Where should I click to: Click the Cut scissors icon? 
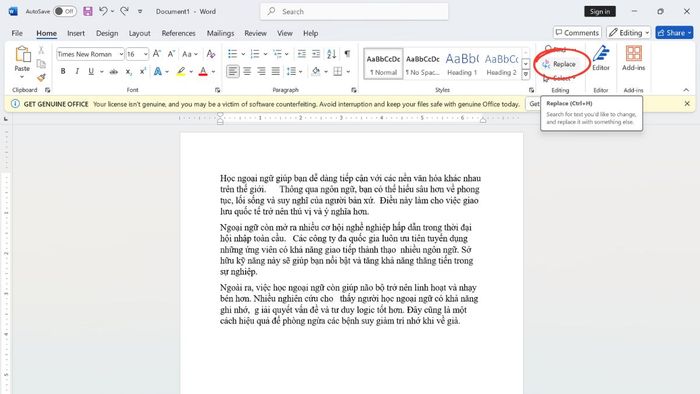point(41,50)
